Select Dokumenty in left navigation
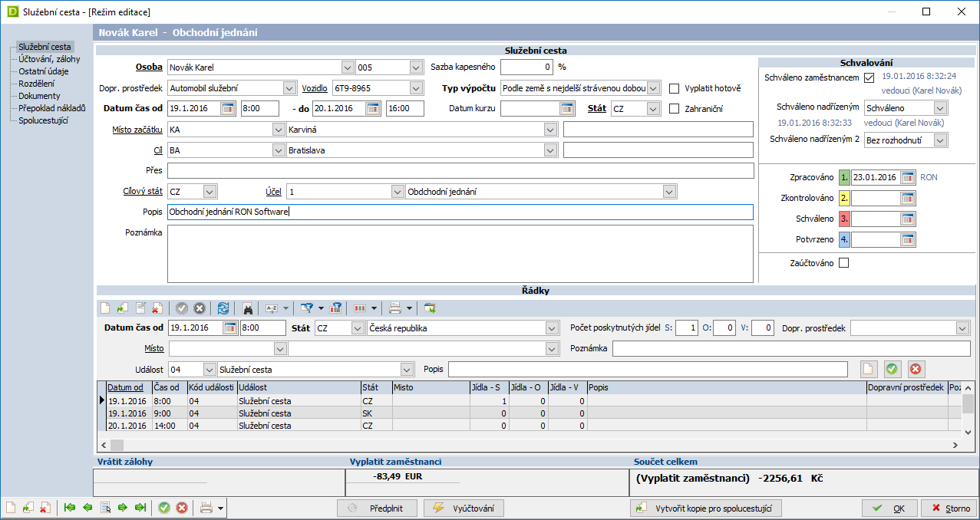Viewport: 980px width, 520px height. (40, 96)
